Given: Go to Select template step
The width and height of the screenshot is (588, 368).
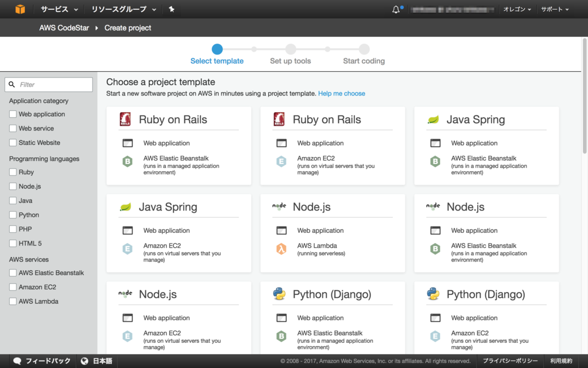Looking at the screenshot, I should coord(216,55).
